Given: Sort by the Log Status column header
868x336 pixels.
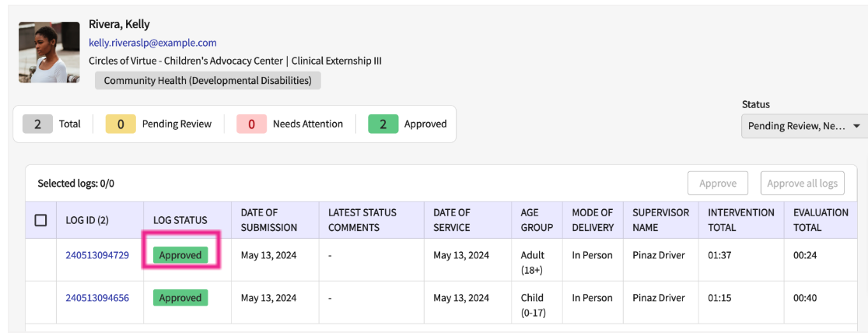Looking at the screenshot, I should pyautogui.click(x=180, y=220).
